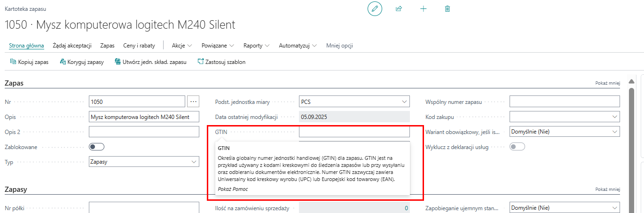
Task: Click the share icon in header
Action: click(399, 9)
